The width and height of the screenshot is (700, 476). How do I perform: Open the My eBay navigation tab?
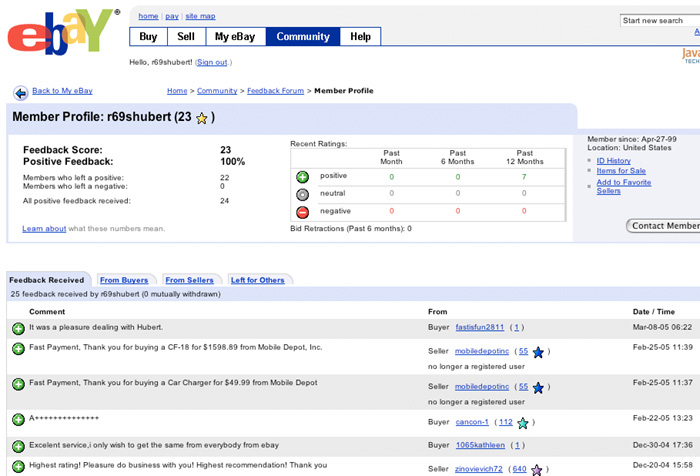(235, 37)
